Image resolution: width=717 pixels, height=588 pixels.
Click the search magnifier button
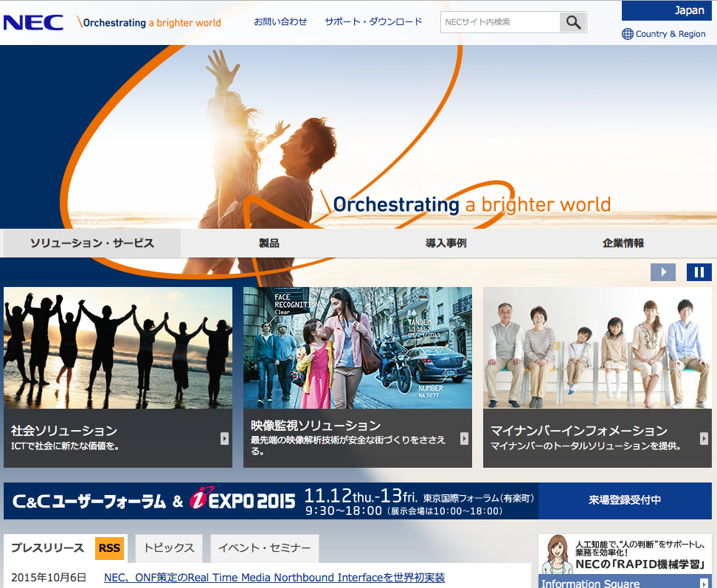click(x=573, y=22)
